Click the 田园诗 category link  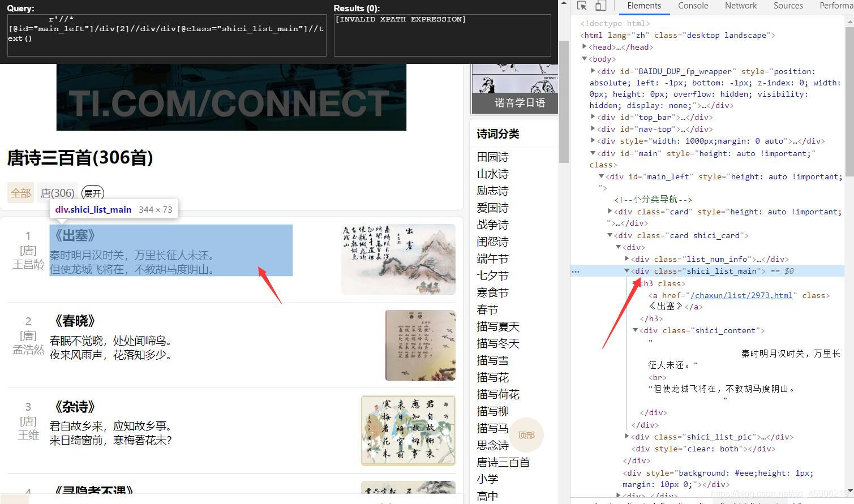point(492,157)
